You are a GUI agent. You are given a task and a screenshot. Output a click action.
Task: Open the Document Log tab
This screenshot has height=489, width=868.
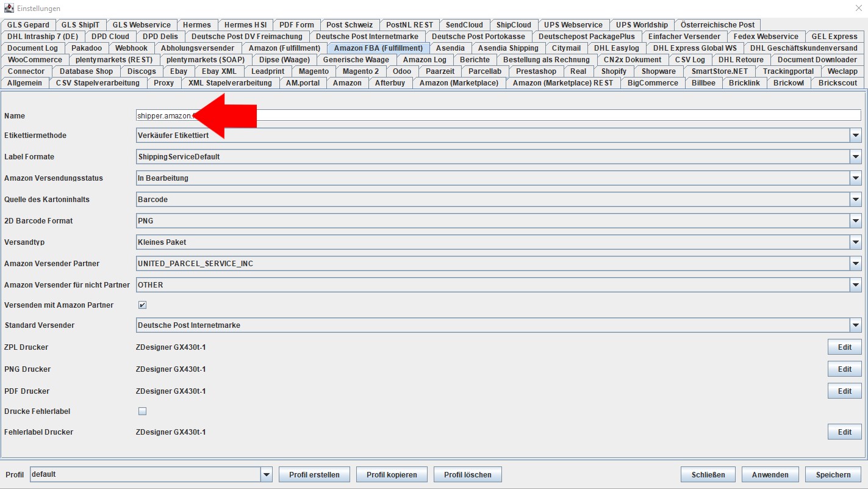coord(33,48)
